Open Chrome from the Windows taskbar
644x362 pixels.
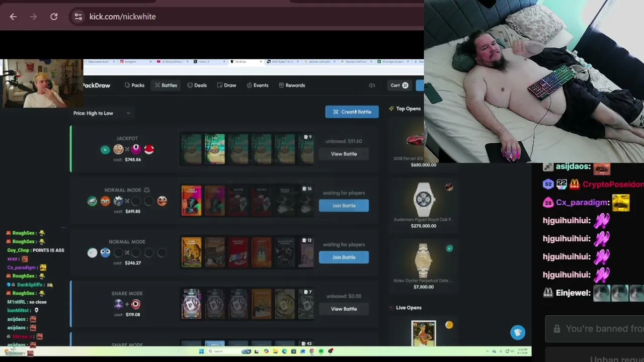tap(311, 351)
